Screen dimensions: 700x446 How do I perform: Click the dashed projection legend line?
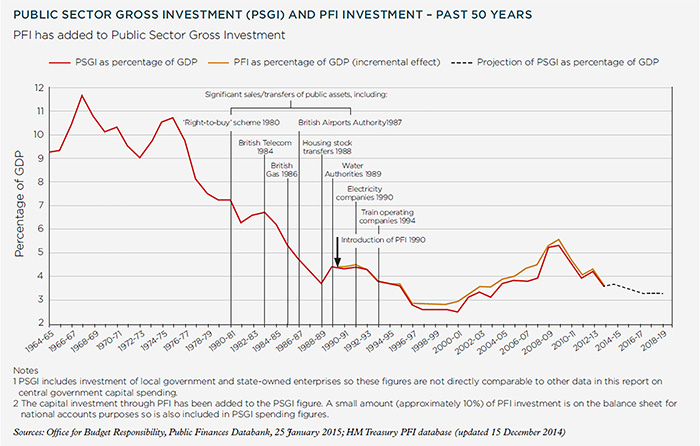click(478, 62)
